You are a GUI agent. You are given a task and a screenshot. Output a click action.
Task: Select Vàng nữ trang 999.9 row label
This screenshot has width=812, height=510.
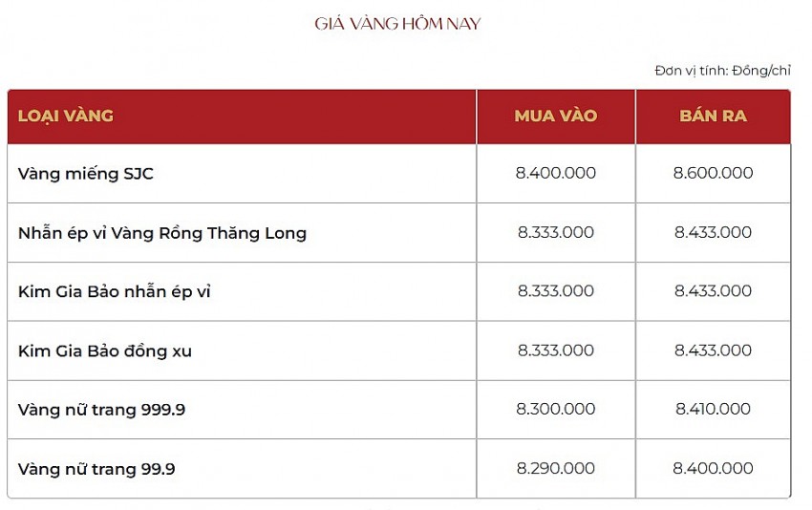pos(101,410)
